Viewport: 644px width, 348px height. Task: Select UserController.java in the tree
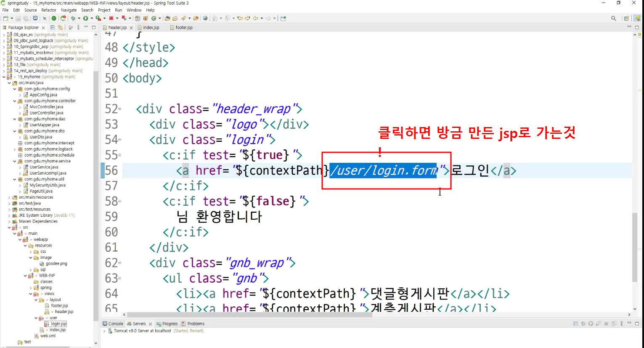tap(46, 113)
